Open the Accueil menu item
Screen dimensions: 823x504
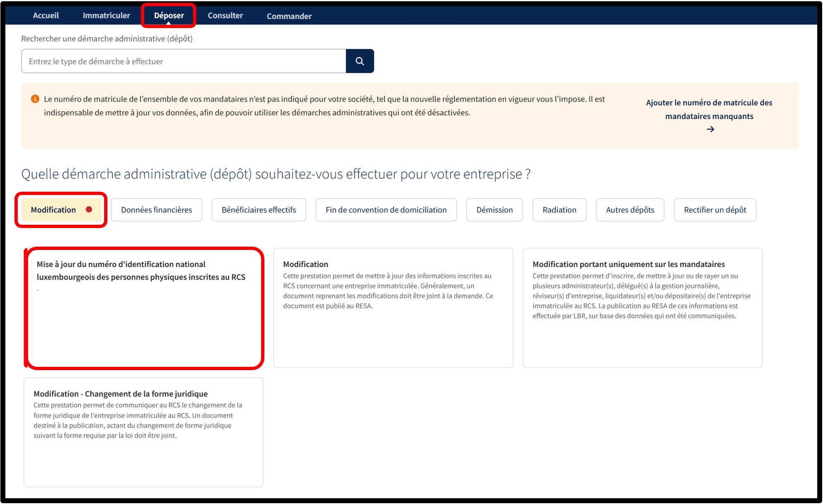coord(46,15)
